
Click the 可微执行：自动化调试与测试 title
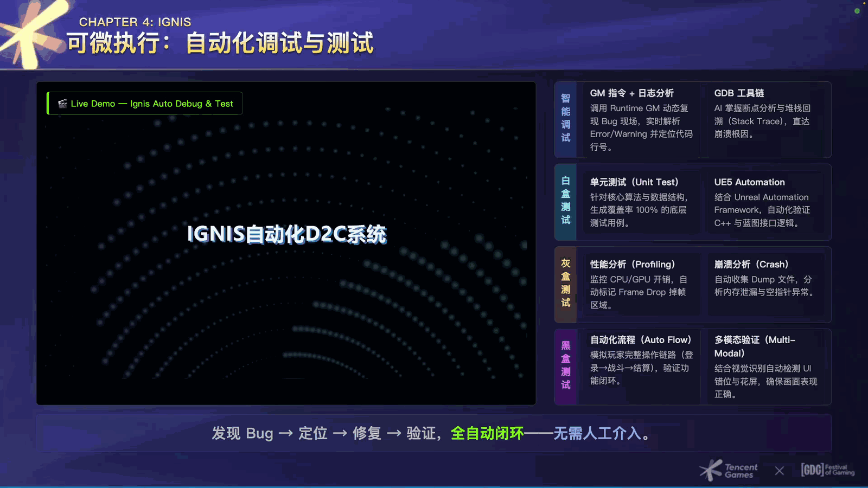(x=220, y=43)
